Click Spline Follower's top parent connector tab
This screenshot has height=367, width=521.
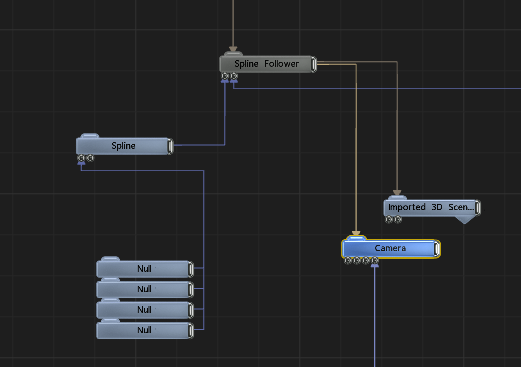coord(233,53)
